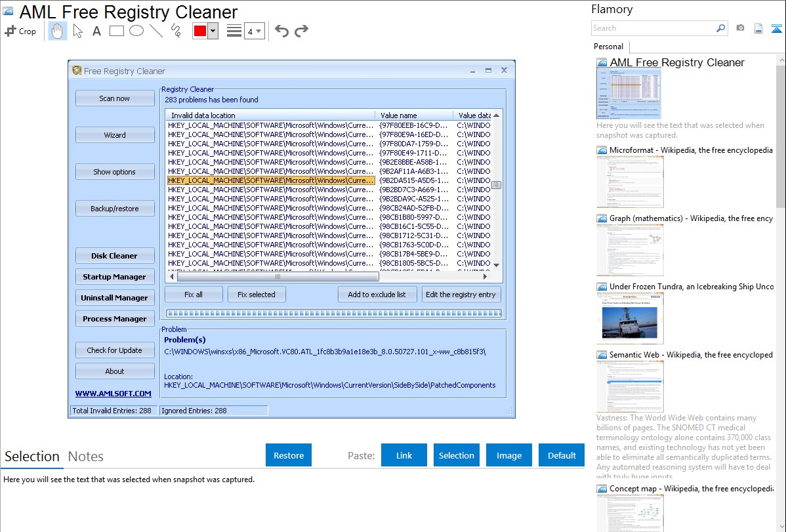Open the Notes tab
The height and width of the screenshot is (532, 786).
coord(86,457)
